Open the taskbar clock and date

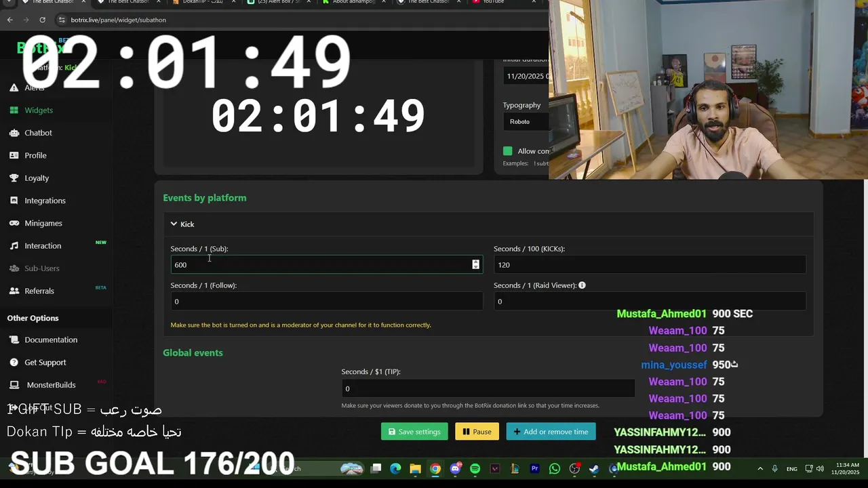(x=845, y=468)
